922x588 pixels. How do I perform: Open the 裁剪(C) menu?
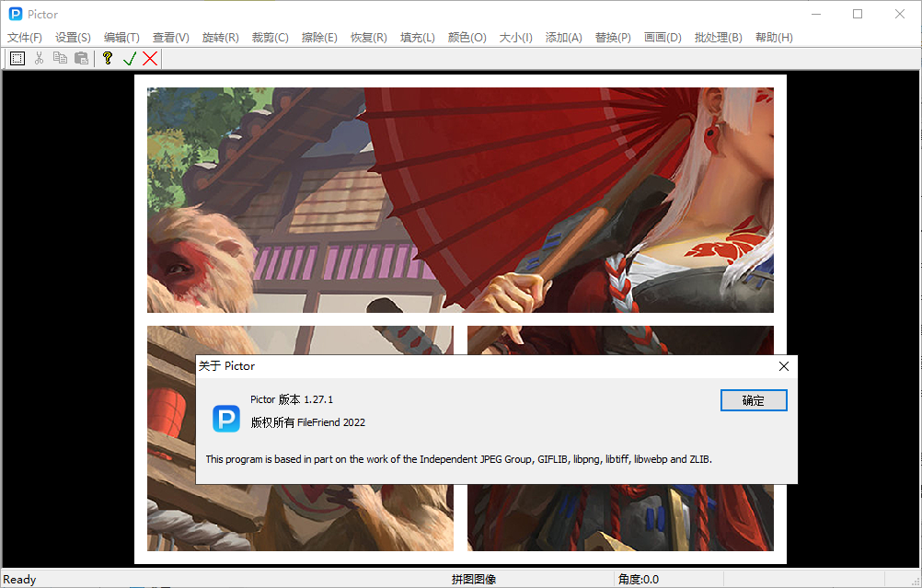[270, 38]
